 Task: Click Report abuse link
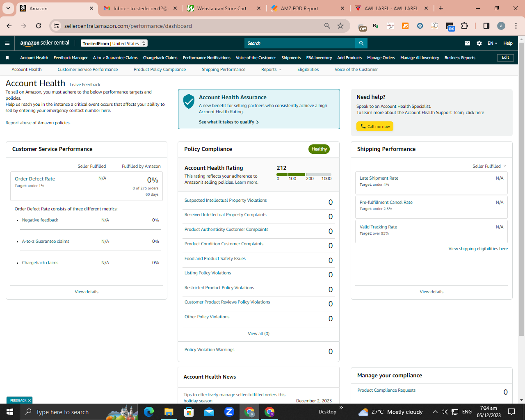[18, 123]
